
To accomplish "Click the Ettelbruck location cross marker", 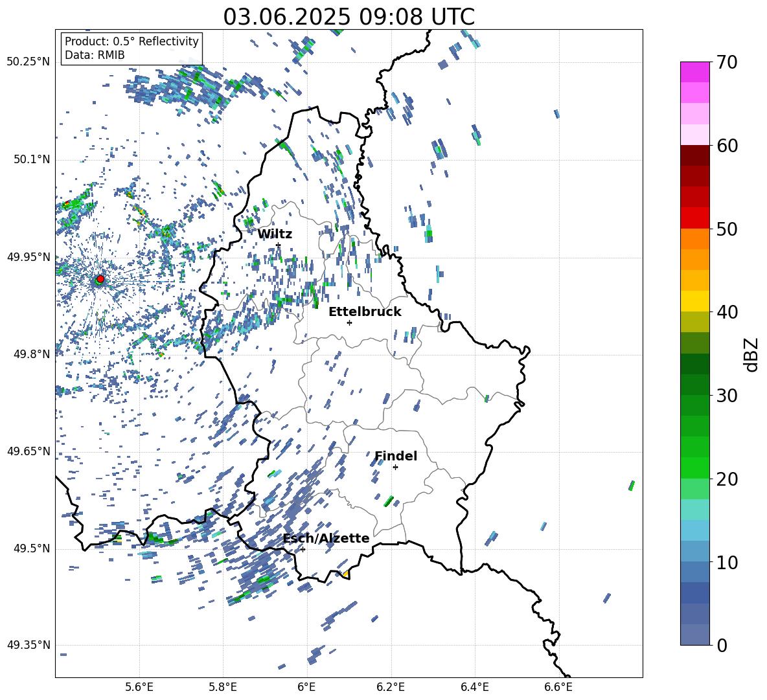I will [x=349, y=322].
